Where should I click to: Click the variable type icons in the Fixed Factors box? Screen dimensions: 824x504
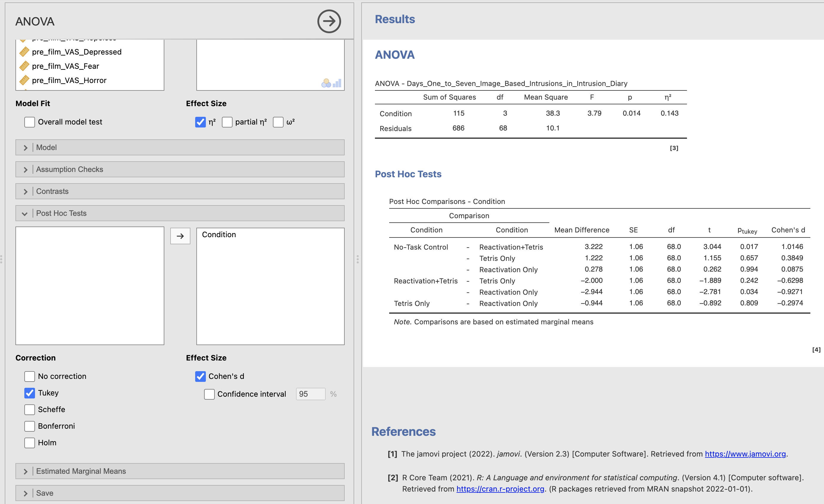[x=331, y=83]
